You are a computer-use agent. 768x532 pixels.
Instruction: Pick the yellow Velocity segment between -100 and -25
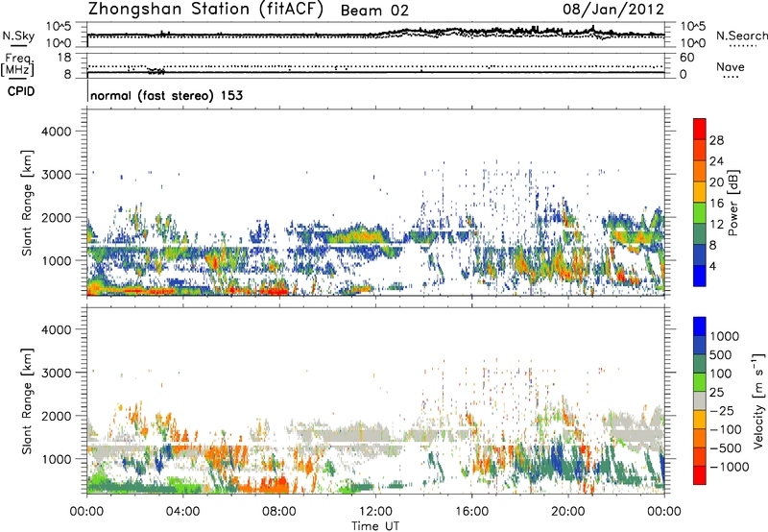700,420
